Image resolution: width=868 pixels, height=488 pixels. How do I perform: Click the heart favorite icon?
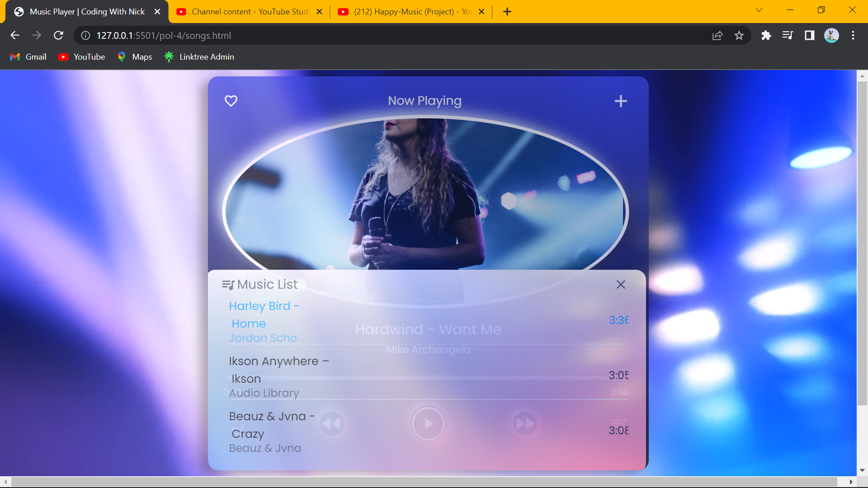[231, 101]
